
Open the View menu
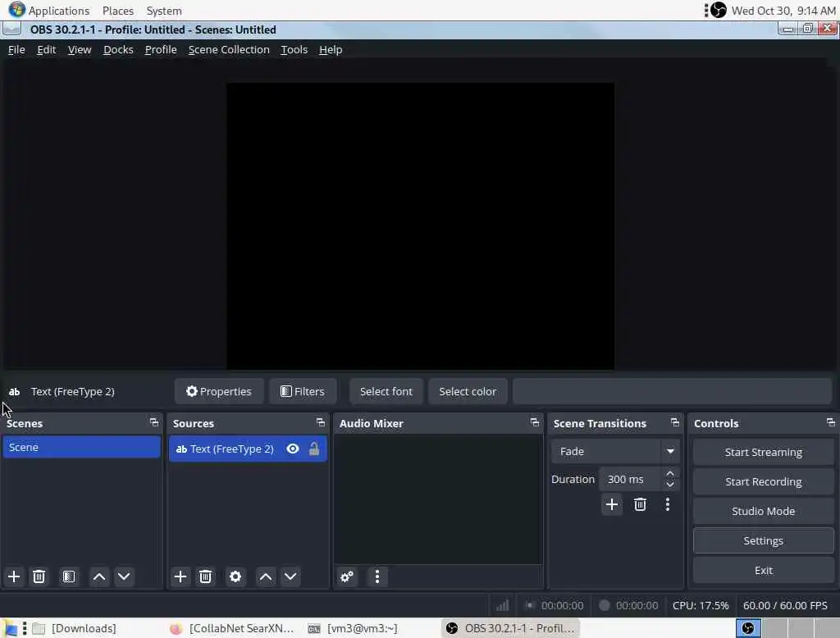pyautogui.click(x=80, y=49)
